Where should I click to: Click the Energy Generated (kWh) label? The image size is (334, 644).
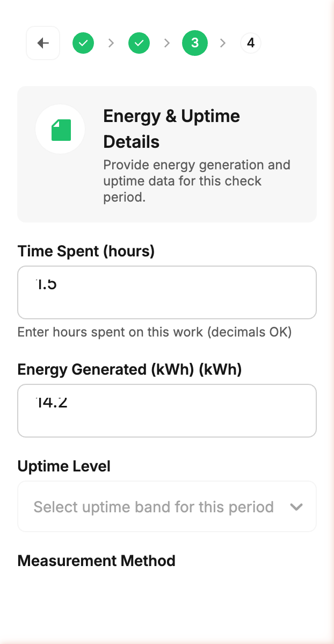(x=129, y=369)
